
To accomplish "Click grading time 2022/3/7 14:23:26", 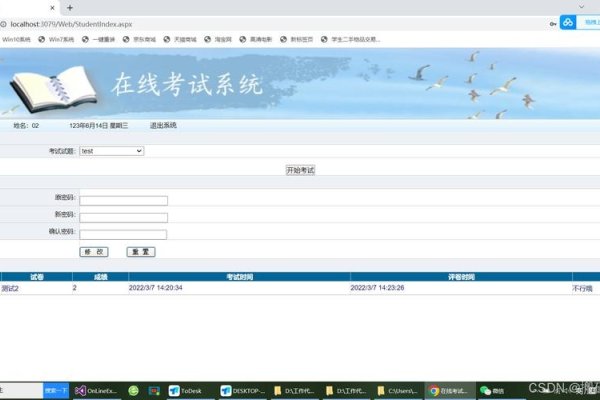I will (x=377, y=288).
